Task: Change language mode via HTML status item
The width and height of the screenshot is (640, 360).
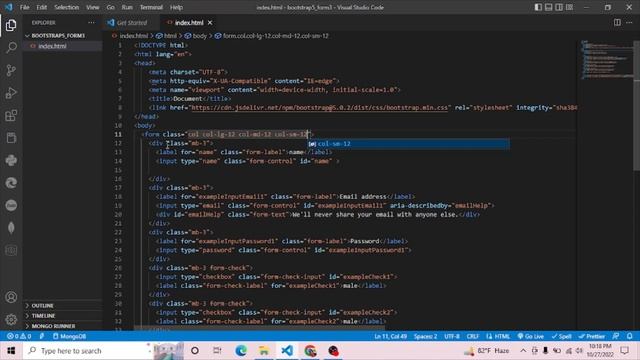Action: click(498, 336)
